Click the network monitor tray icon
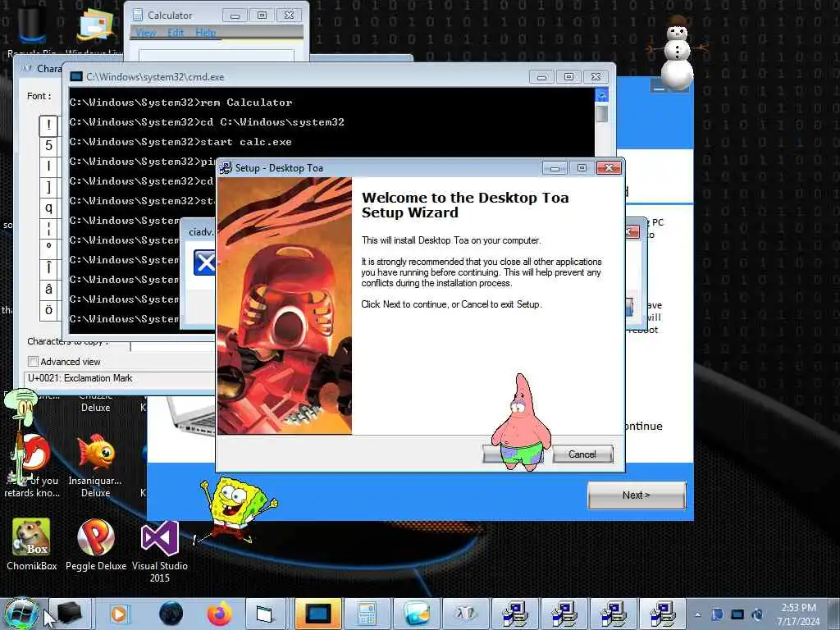The height and width of the screenshot is (630, 840). click(737, 614)
